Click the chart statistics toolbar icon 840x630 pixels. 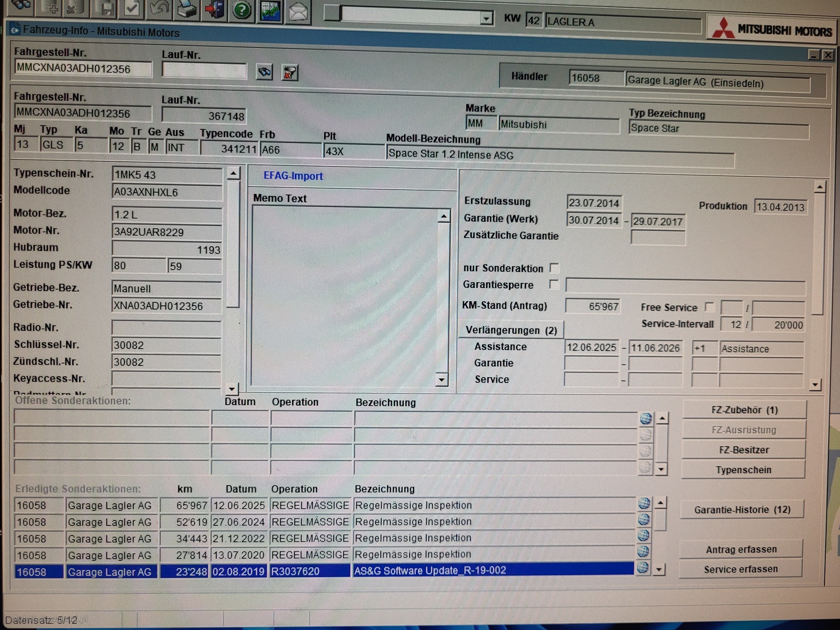click(x=270, y=11)
